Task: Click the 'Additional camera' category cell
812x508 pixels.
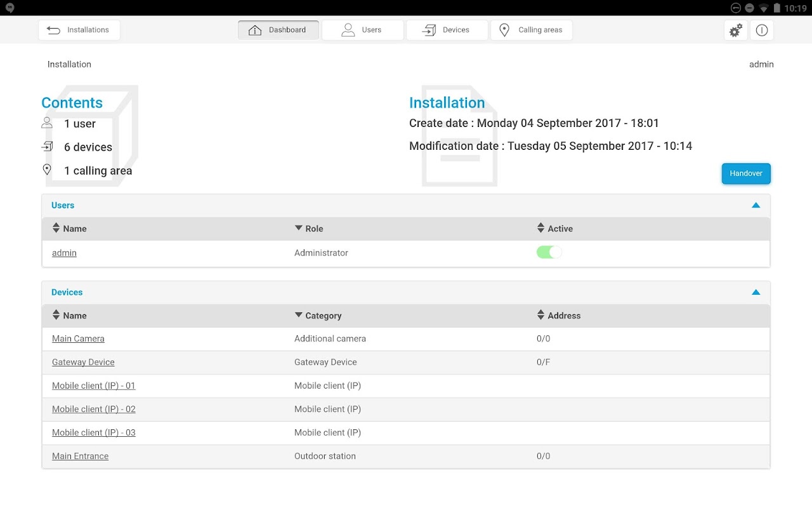Action: [x=330, y=338]
